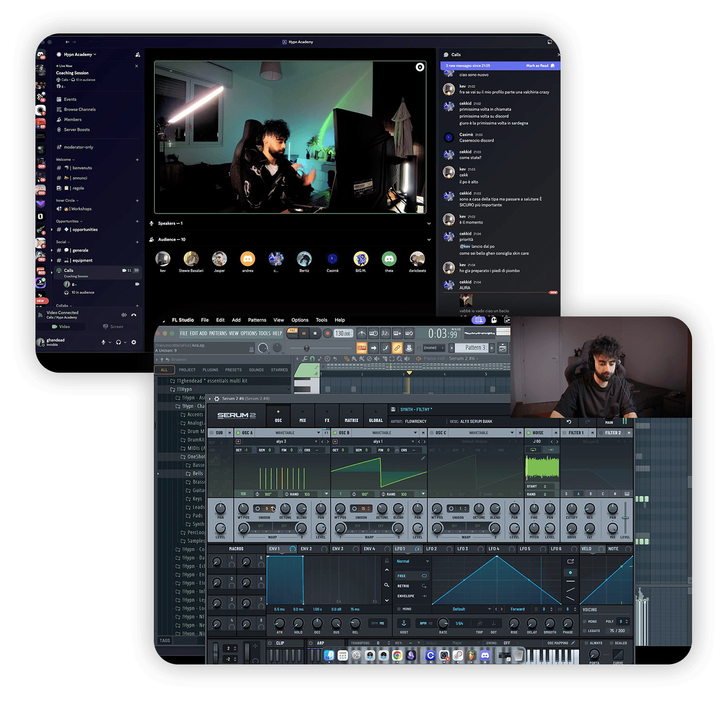Image resolution: width=728 pixels, height=728 pixels.
Task: Toggle the link icon in FL Studio toolbar
Action: [x=397, y=347]
